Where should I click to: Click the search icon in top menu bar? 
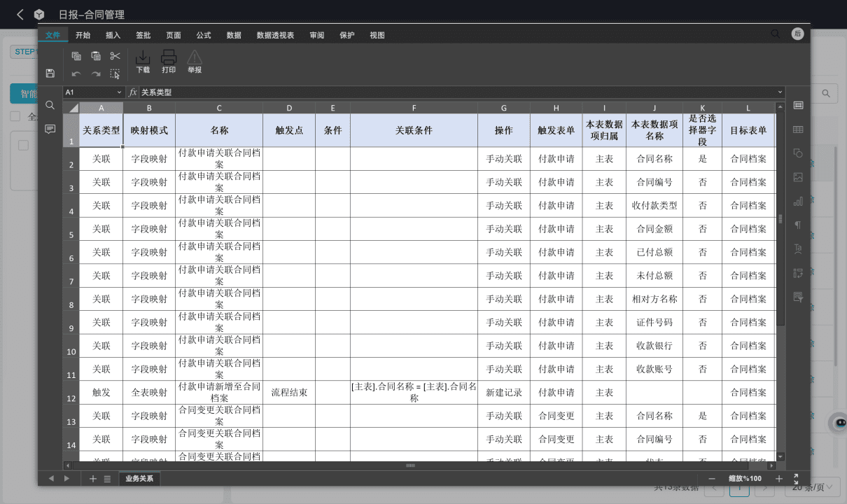coord(775,34)
